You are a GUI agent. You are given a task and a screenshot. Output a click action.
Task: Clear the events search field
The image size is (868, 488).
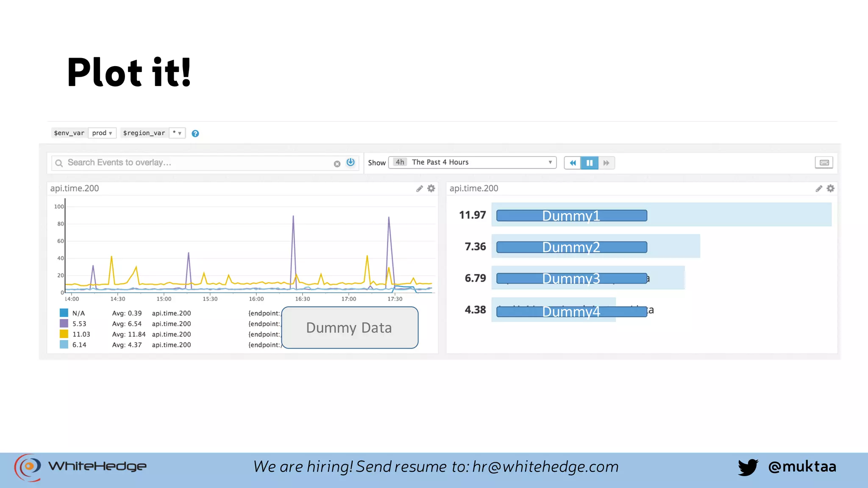[x=337, y=164]
